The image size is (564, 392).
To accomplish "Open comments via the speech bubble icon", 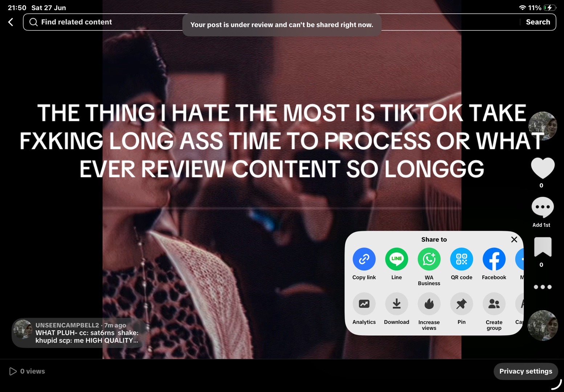I will tap(543, 207).
